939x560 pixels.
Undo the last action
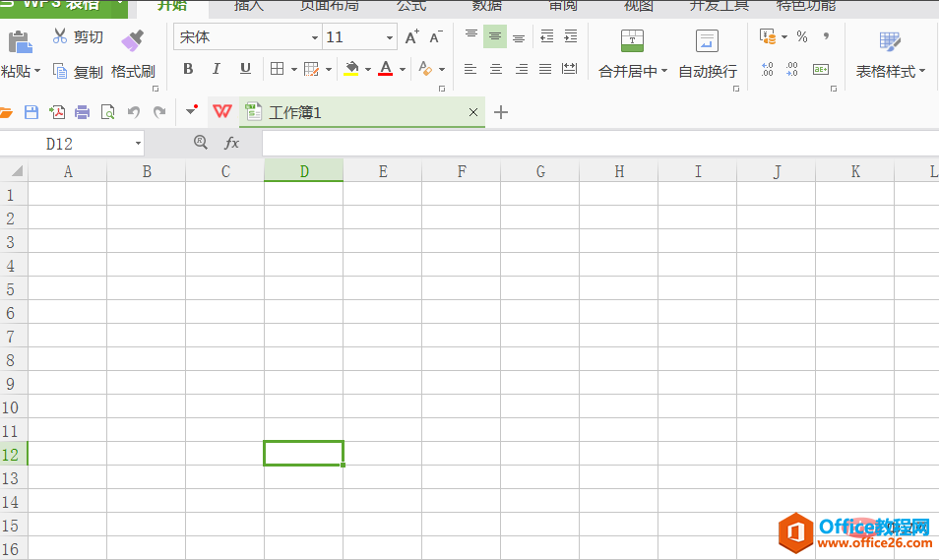[x=134, y=112]
